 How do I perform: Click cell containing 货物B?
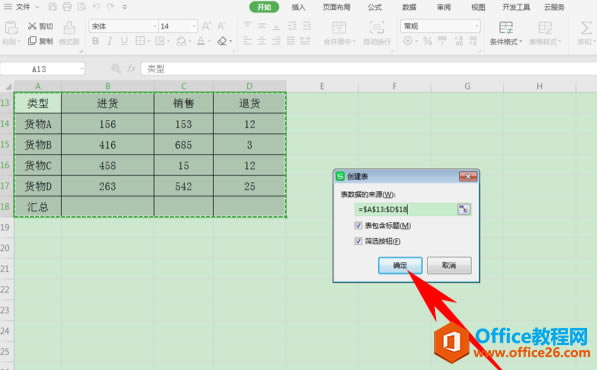(38, 145)
